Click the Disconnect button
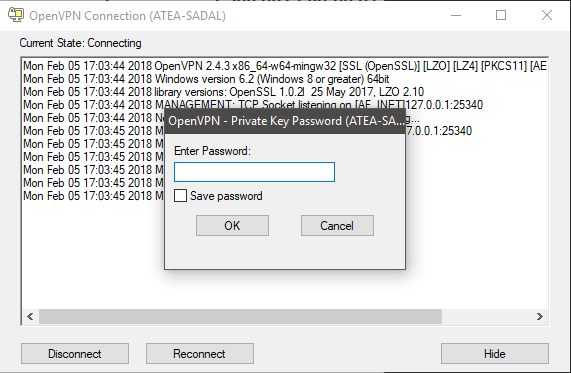The image size is (571, 373). pos(75,353)
